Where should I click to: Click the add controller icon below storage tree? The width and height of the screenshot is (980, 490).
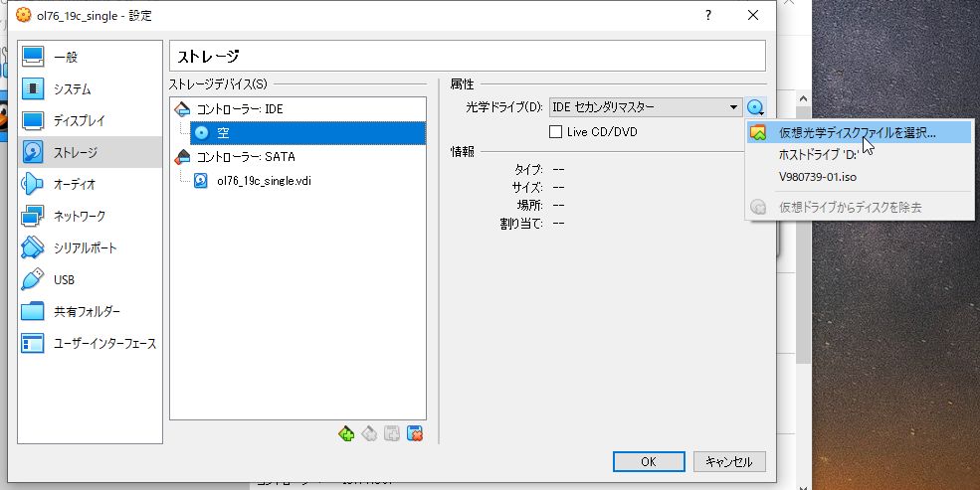click(x=346, y=433)
